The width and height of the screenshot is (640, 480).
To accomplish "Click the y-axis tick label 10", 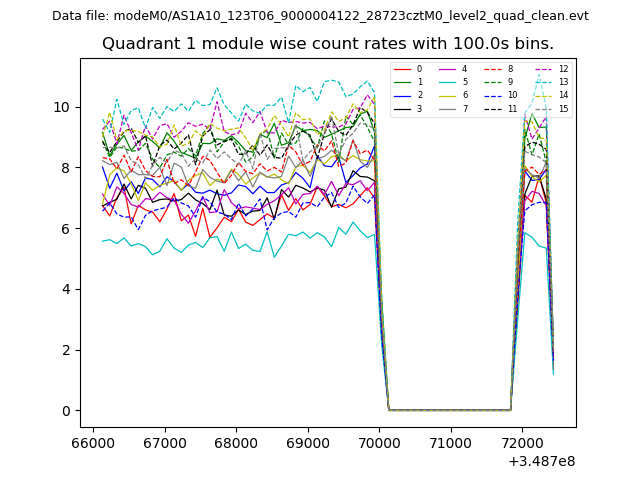I will [62, 107].
